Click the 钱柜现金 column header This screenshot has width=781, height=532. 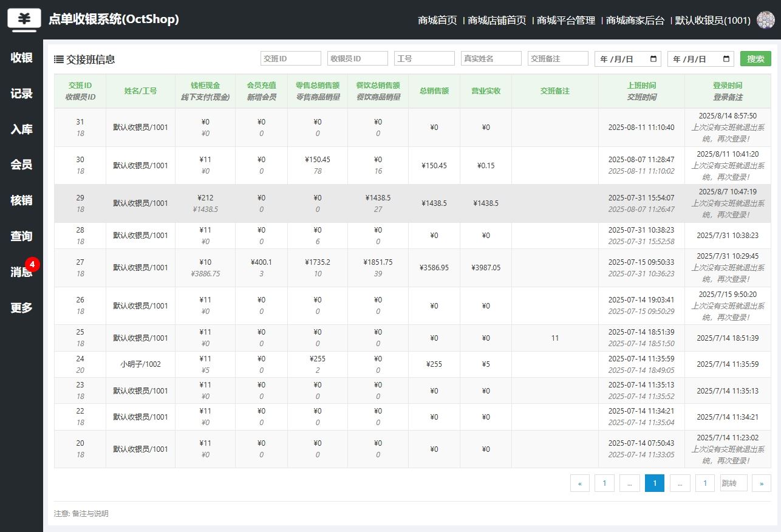tap(205, 91)
